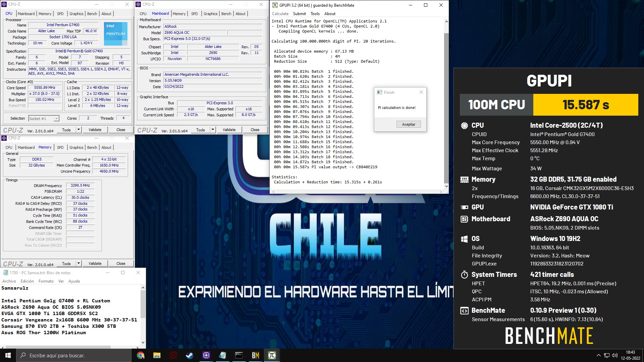Click Validate in CPU-Z Memory window
The image size is (644, 362).
click(95, 263)
